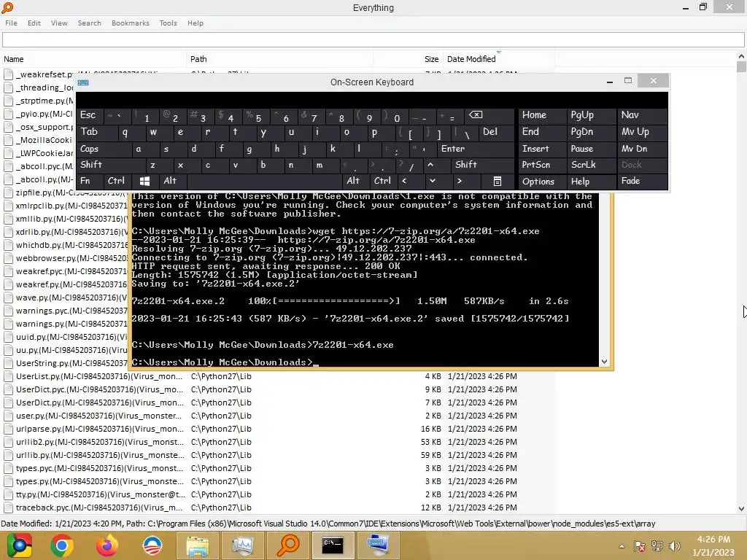Viewport: 747px width, 560px height.
Task: Switch to Command Prompt taskbar icon
Action: (x=333, y=545)
